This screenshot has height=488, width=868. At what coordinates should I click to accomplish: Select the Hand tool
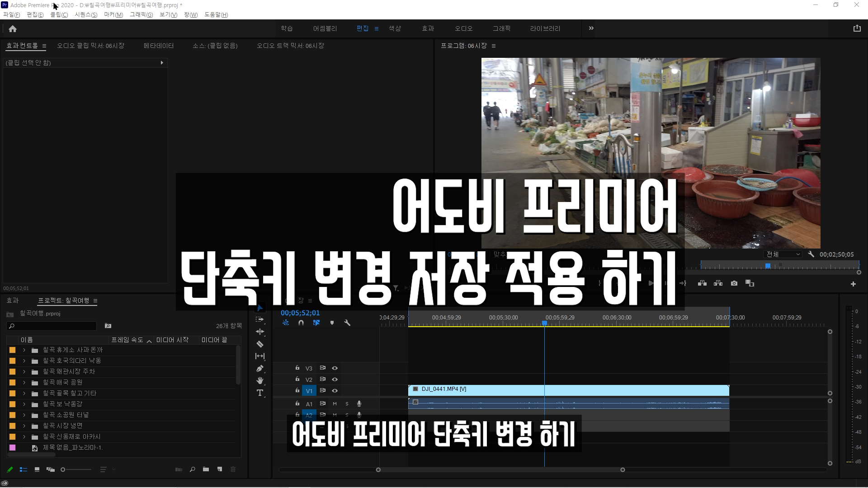tap(260, 381)
